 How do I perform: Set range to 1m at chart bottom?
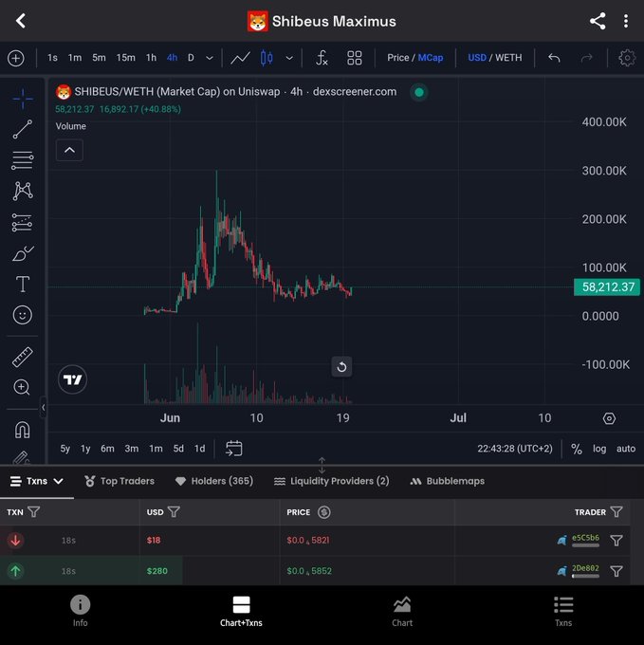tap(156, 449)
